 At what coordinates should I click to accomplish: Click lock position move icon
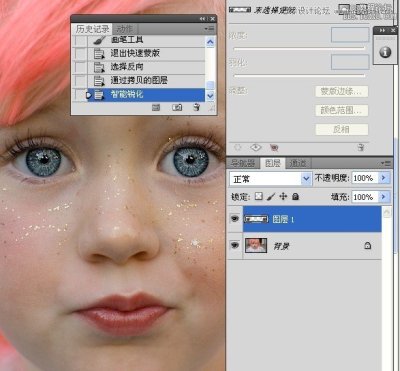click(x=283, y=196)
